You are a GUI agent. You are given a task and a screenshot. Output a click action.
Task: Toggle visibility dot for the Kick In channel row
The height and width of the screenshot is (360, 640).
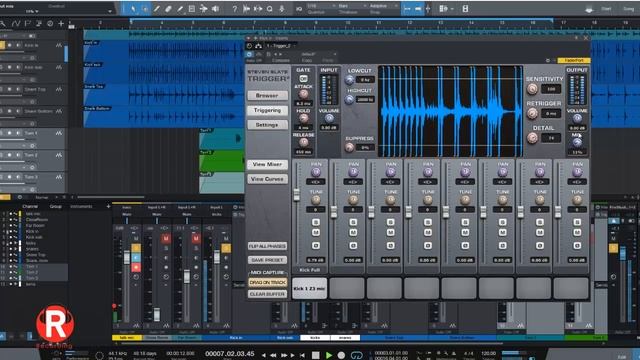coord(11,231)
